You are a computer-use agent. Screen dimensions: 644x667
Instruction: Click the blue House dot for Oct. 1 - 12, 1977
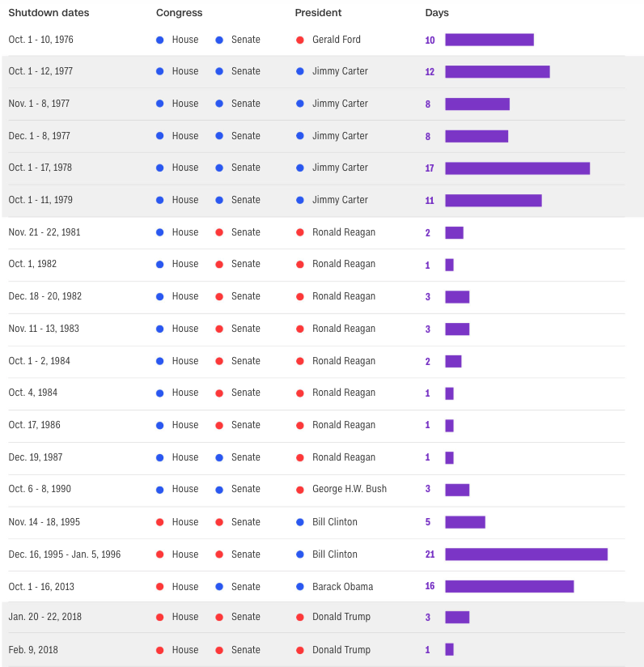[160, 71]
